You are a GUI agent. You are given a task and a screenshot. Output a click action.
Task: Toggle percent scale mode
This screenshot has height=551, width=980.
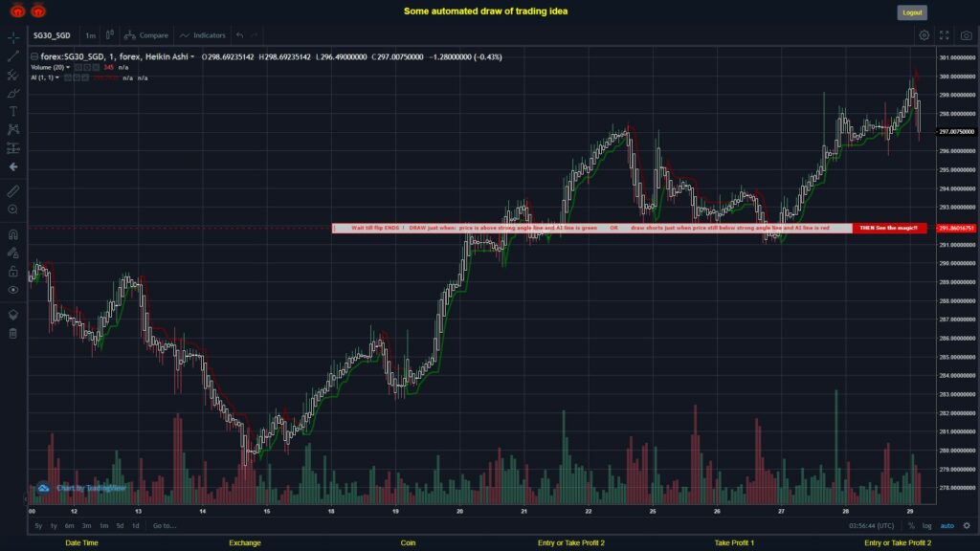click(x=911, y=526)
